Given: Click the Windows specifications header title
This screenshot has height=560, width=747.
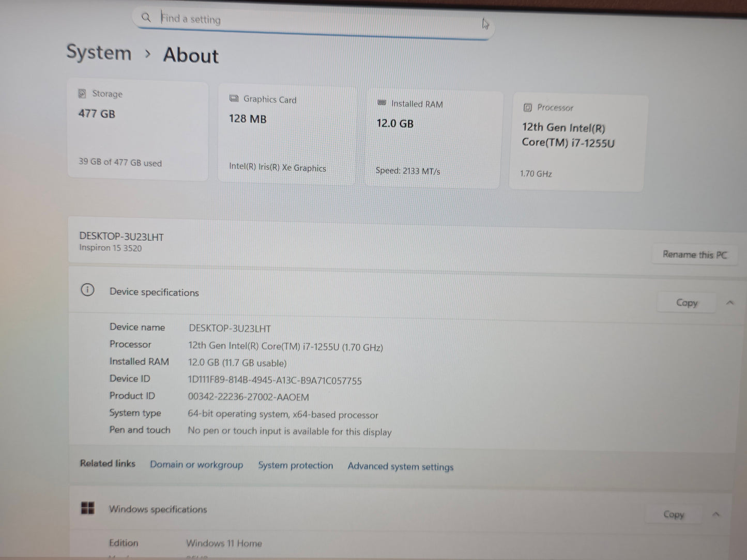Looking at the screenshot, I should [x=158, y=509].
